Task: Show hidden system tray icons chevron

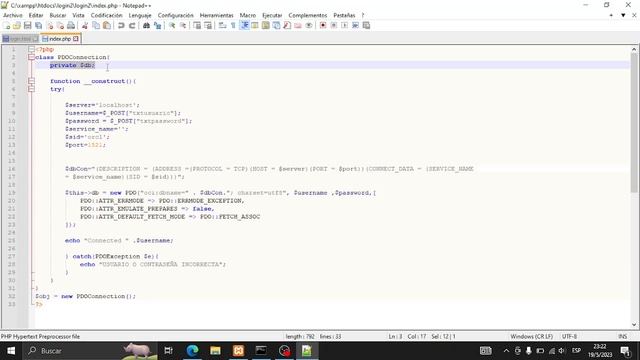Action: tap(506, 351)
